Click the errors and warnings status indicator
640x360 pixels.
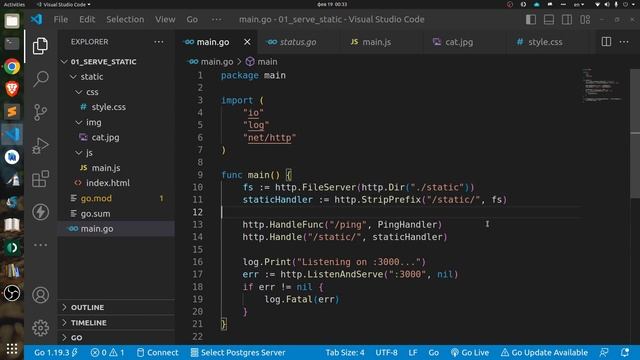107,352
